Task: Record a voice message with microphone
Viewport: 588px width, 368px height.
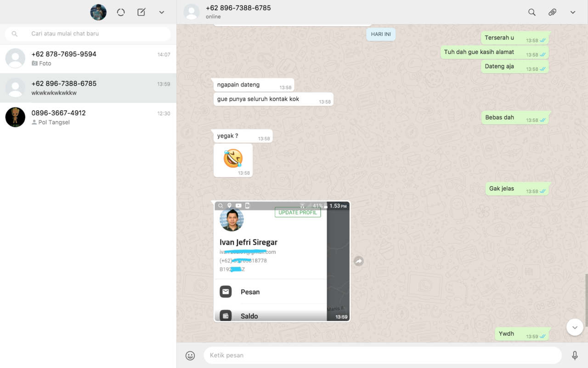Action: (x=575, y=355)
